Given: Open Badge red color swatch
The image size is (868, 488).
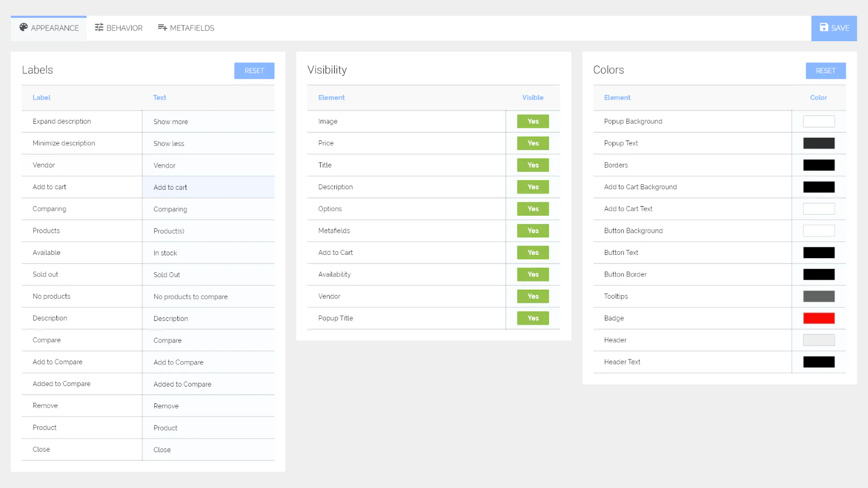Looking at the screenshot, I should pos(819,318).
